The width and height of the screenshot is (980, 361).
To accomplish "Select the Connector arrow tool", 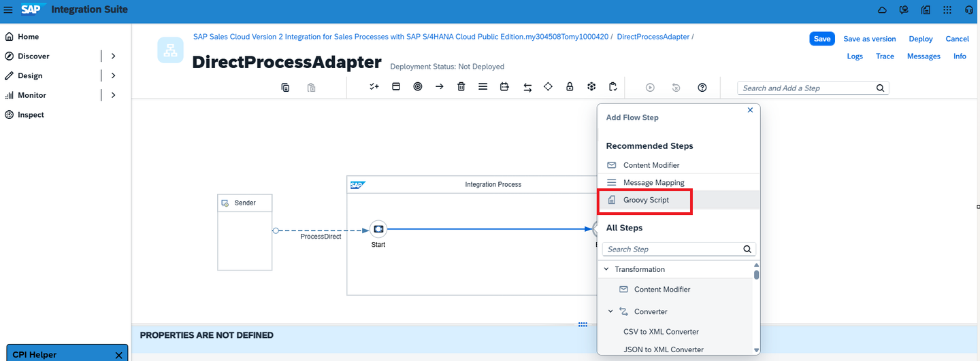I will pos(440,87).
